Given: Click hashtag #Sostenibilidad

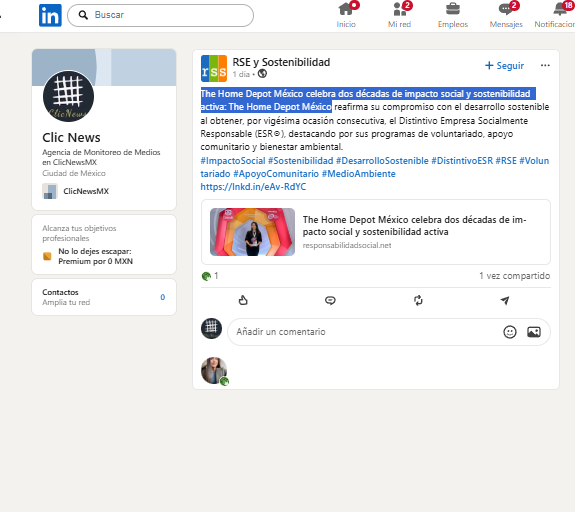Looking at the screenshot, I should 300,161.
